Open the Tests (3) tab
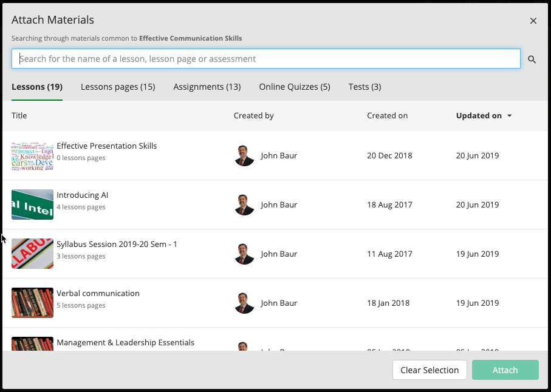 364,87
